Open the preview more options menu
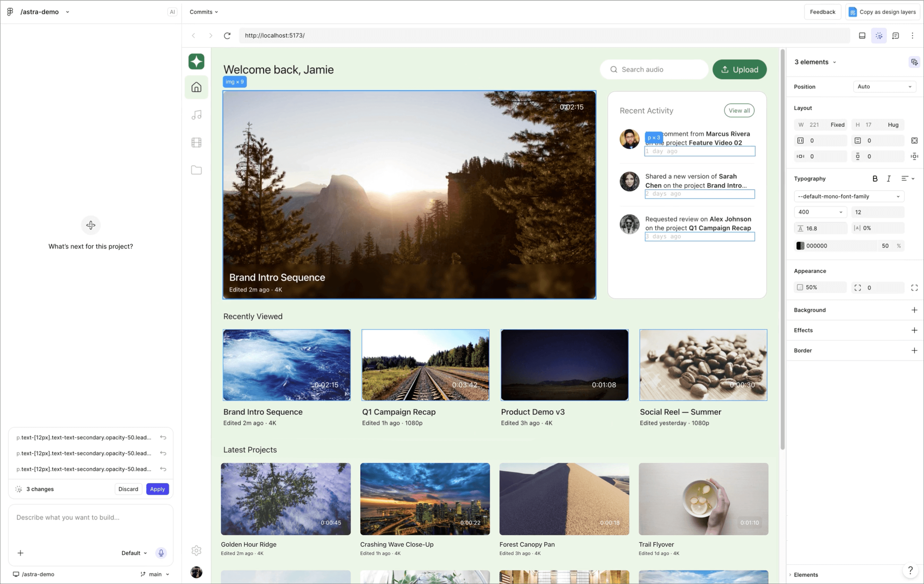924x584 pixels. tap(912, 36)
